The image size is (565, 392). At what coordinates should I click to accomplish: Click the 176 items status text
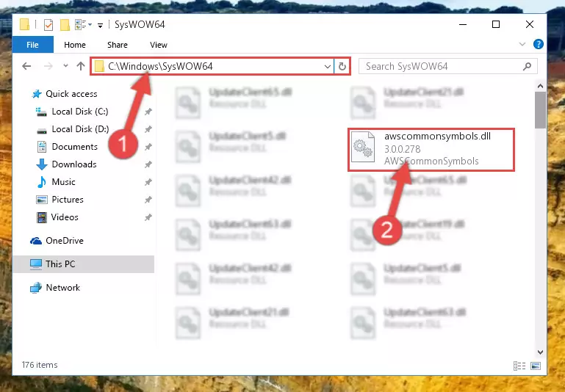[40, 365]
